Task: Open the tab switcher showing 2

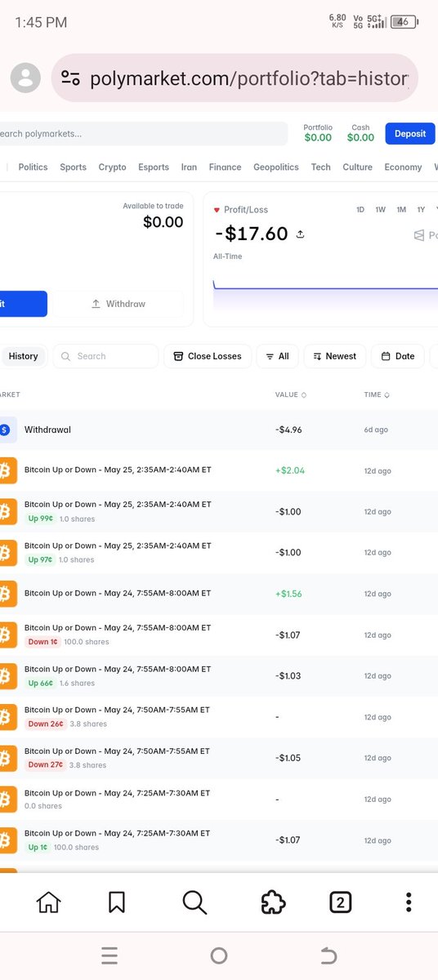Action: pos(340,902)
